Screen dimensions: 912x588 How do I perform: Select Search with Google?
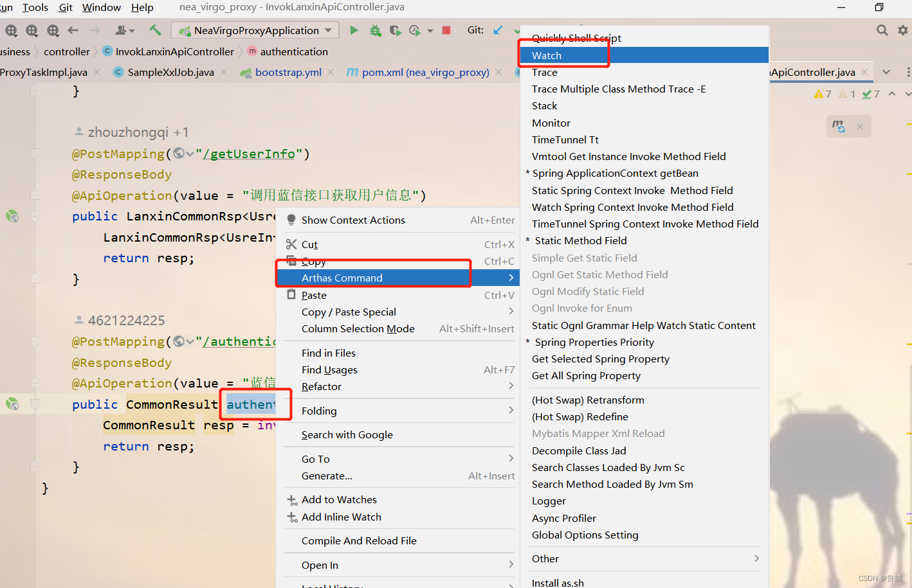[398, 434]
